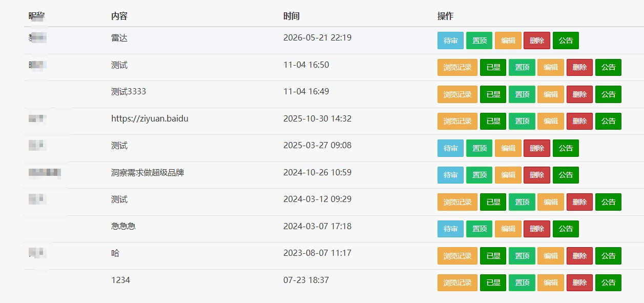Pin 洞察需求做超级品牌 with 置顶
The image size is (644, 303).
[x=479, y=175]
